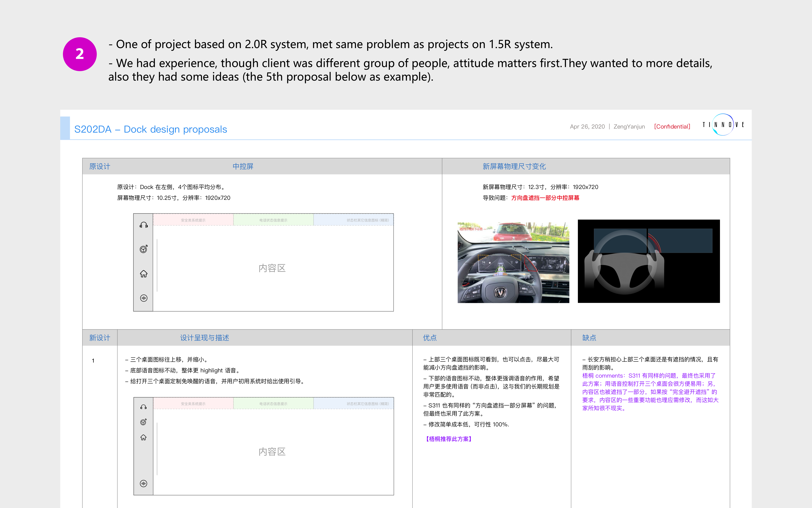The height and width of the screenshot is (508, 812).
Task: Click the row number "1" under 新设计
Action: pyautogui.click(x=93, y=361)
